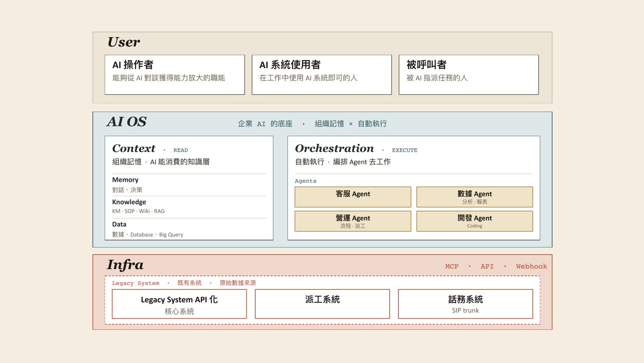Click the 被呼叫者 user card
The height and width of the screenshot is (363, 644).
click(x=469, y=75)
